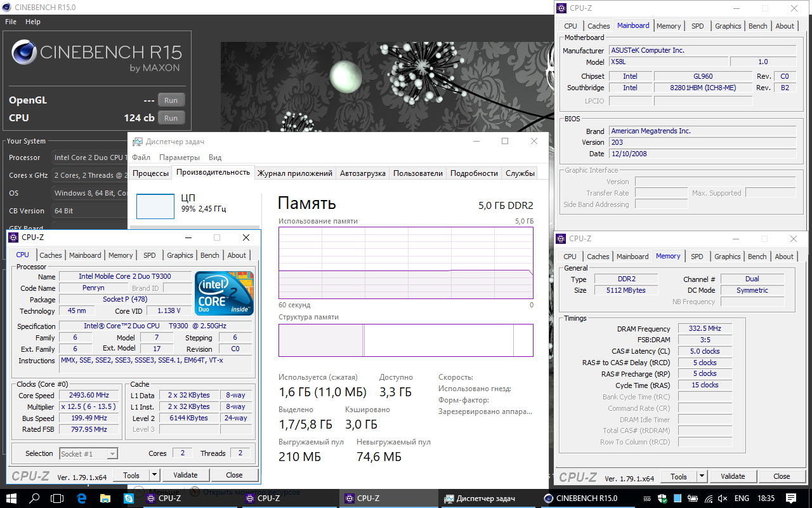
Task: Open Skype from the taskbar
Action: coord(128,498)
